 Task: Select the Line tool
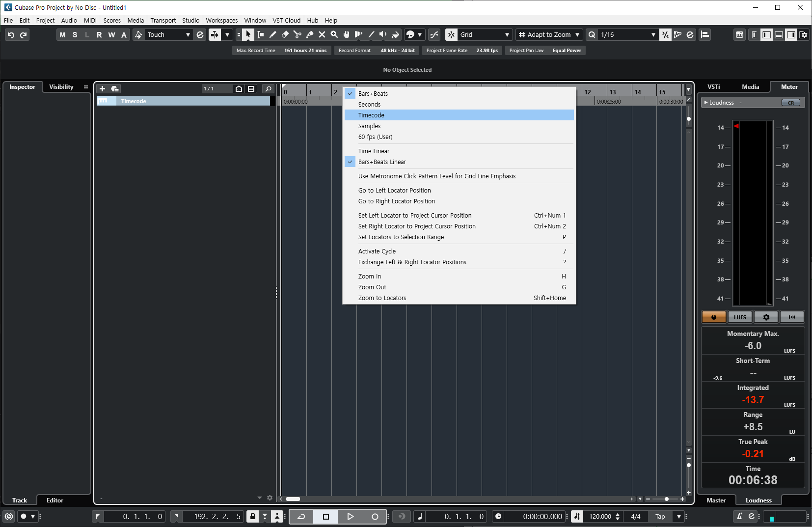[x=371, y=35]
